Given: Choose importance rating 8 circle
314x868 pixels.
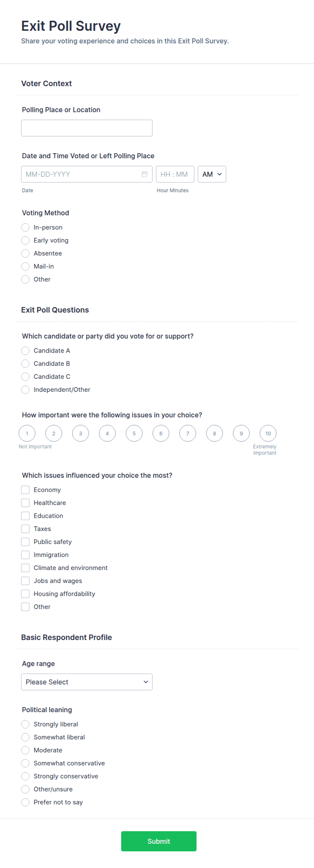Looking at the screenshot, I should pos(214,433).
